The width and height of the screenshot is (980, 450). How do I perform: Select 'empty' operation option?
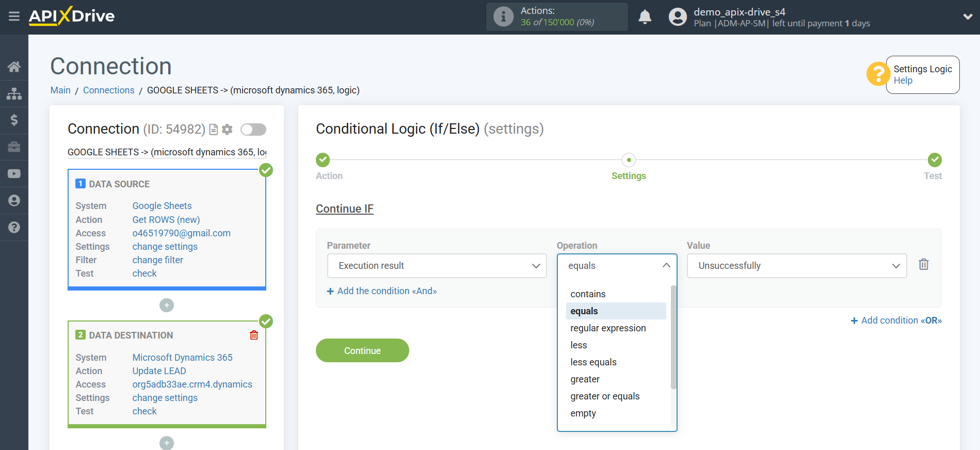tap(616, 413)
